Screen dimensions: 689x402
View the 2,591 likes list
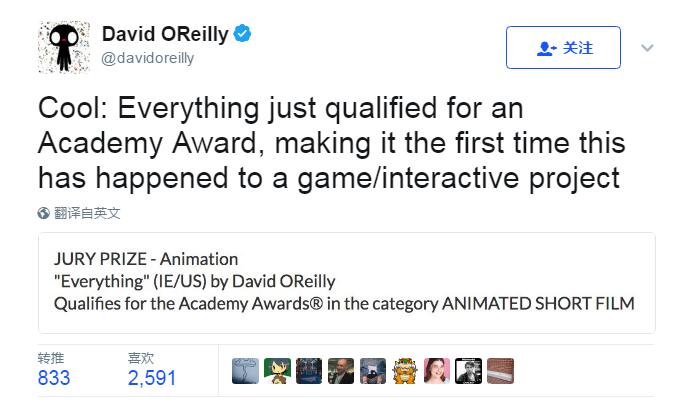(152, 370)
